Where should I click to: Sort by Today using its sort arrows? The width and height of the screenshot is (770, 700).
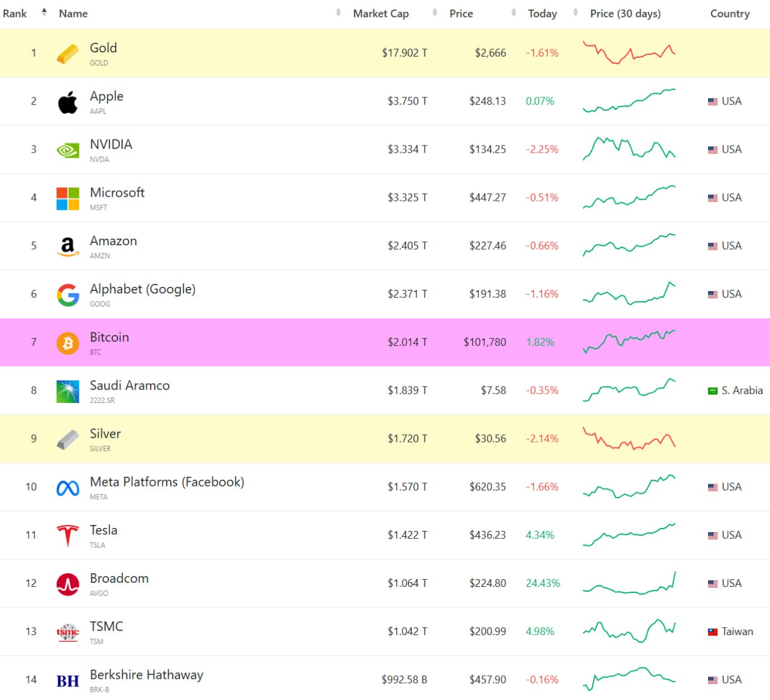coord(576,12)
